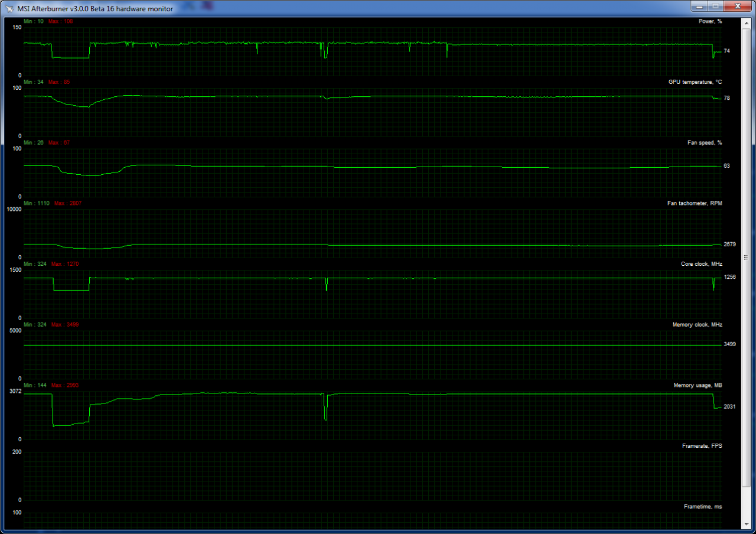Click the current memory usage value 2031
756x534 pixels.
(x=730, y=406)
